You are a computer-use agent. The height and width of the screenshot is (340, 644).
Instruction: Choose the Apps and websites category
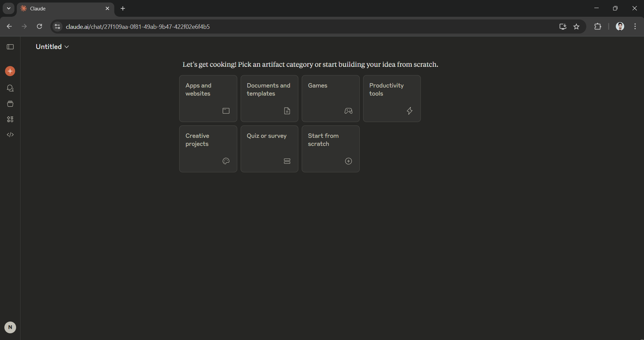pos(208,99)
